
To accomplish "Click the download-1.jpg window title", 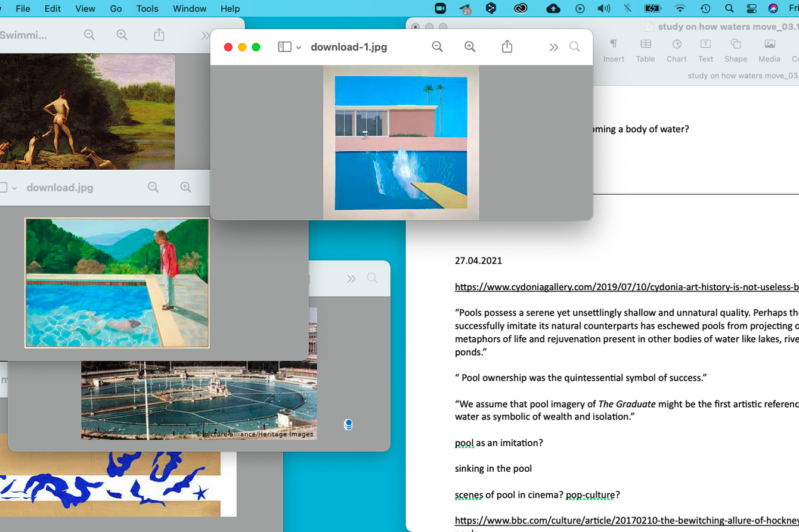I will click(349, 47).
